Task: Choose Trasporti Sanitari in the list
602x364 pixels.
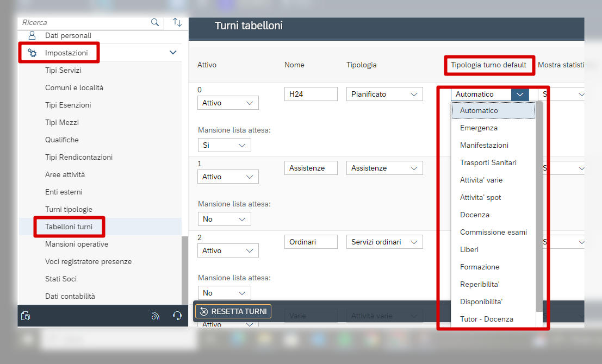Action: [x=488, y=162]
